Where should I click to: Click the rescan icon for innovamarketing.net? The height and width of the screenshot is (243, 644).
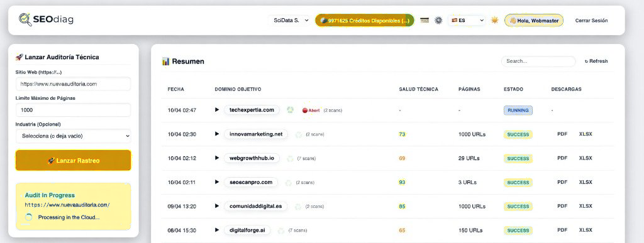pyautogui.click(x=298, y=134)
